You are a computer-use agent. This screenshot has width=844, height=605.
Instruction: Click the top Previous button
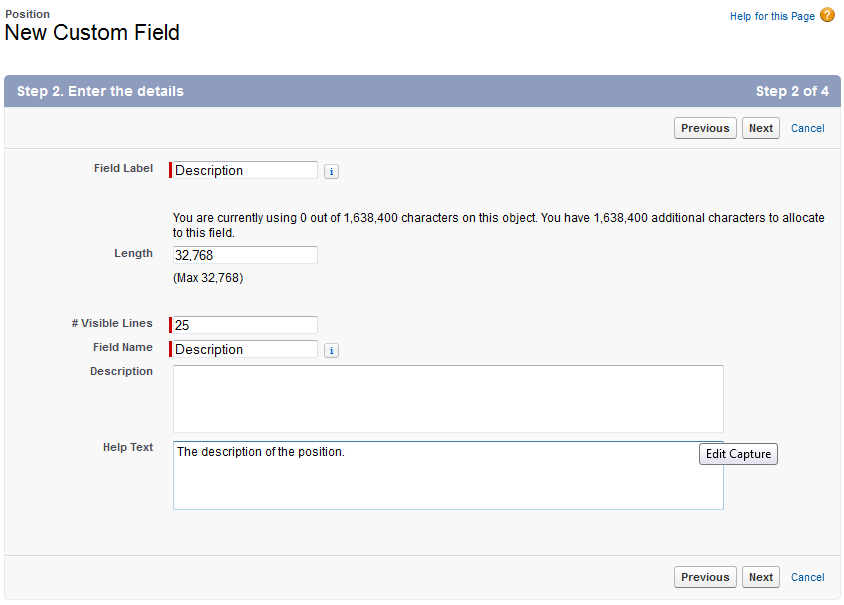(x=705, y=128)
